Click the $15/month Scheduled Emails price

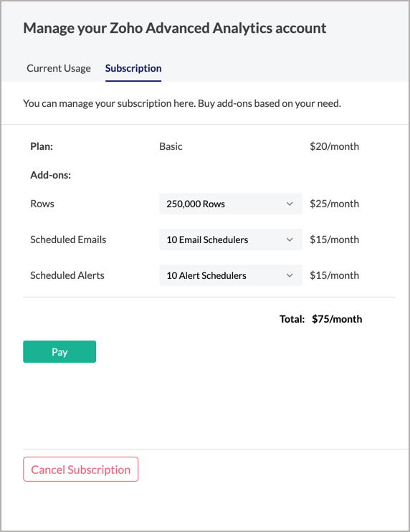click(x=334, y=239)
